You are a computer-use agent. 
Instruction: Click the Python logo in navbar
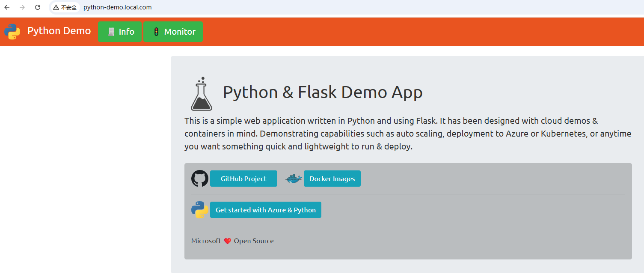pyautogui.click(x=12, y=31)
